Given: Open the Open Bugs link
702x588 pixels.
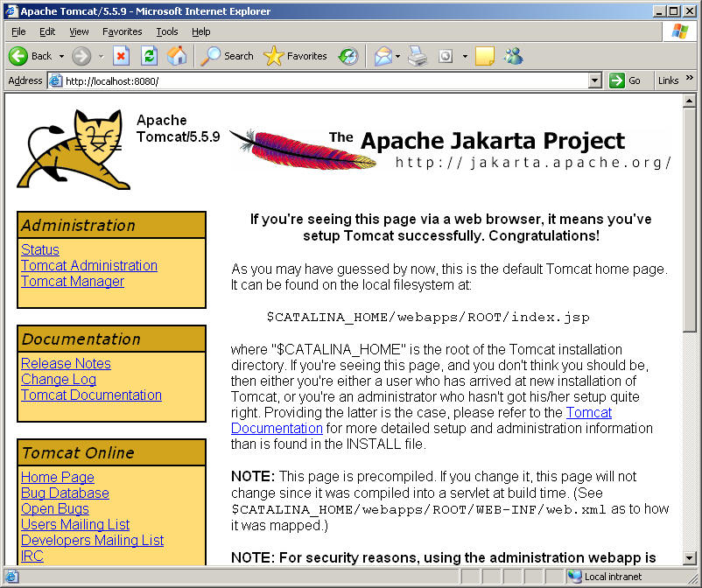Looking at the screenshot, I should point(55,508).
